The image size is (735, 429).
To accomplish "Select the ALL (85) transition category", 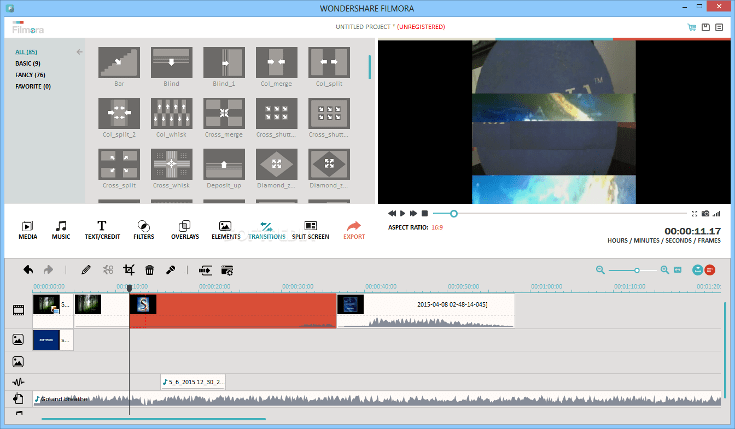I will coord(26,52).
